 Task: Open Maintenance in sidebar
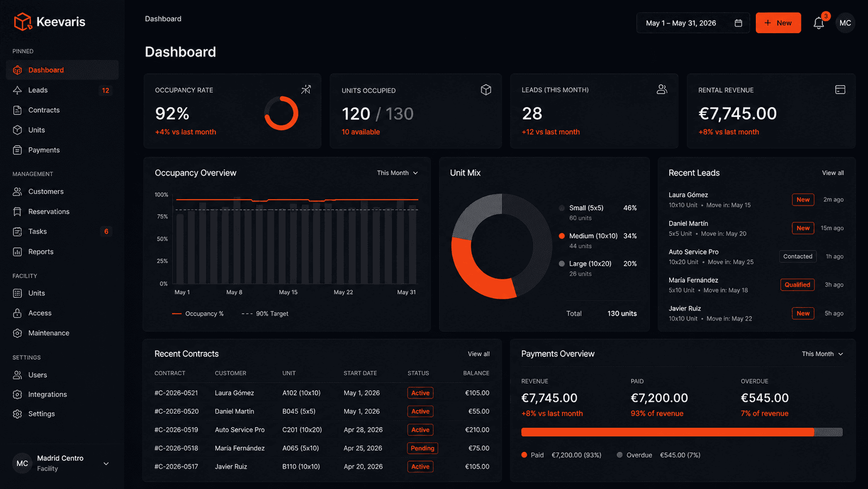click(x=62, y=333)
